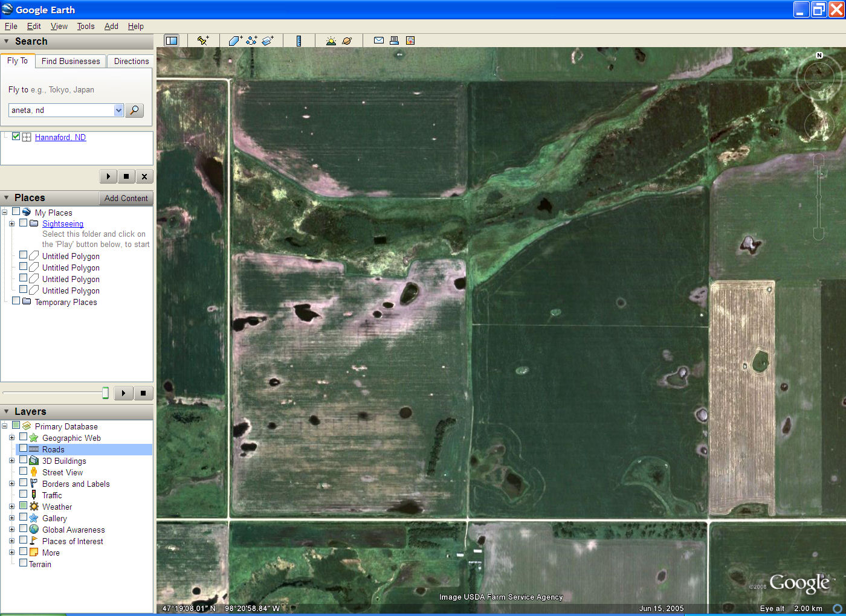Open the Add menu

coord(111,26)
